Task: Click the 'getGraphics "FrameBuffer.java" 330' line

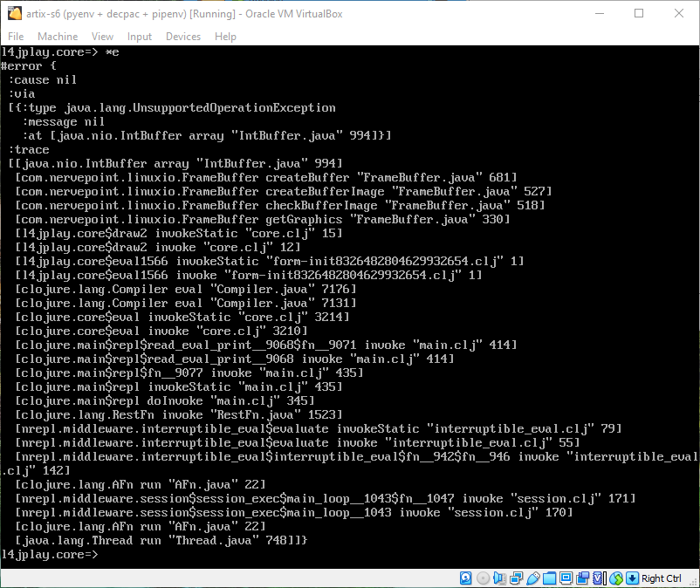Action: (263, 219)
